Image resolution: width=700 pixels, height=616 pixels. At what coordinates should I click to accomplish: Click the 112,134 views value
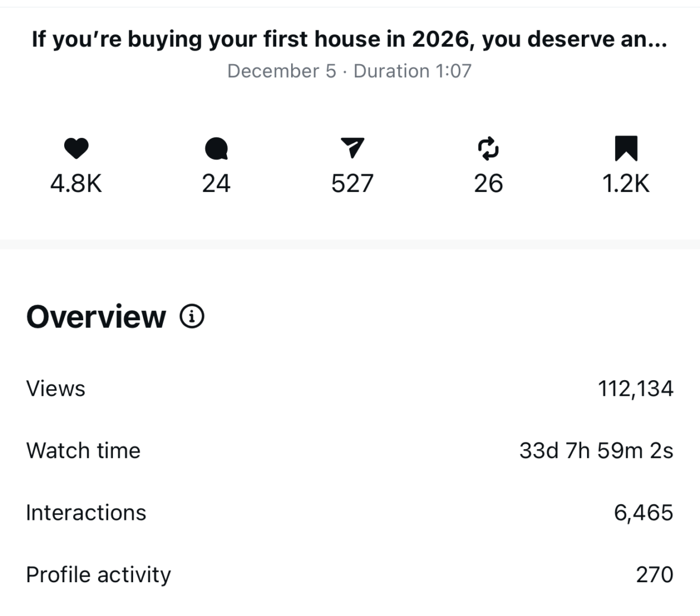(x=635, y=388)
